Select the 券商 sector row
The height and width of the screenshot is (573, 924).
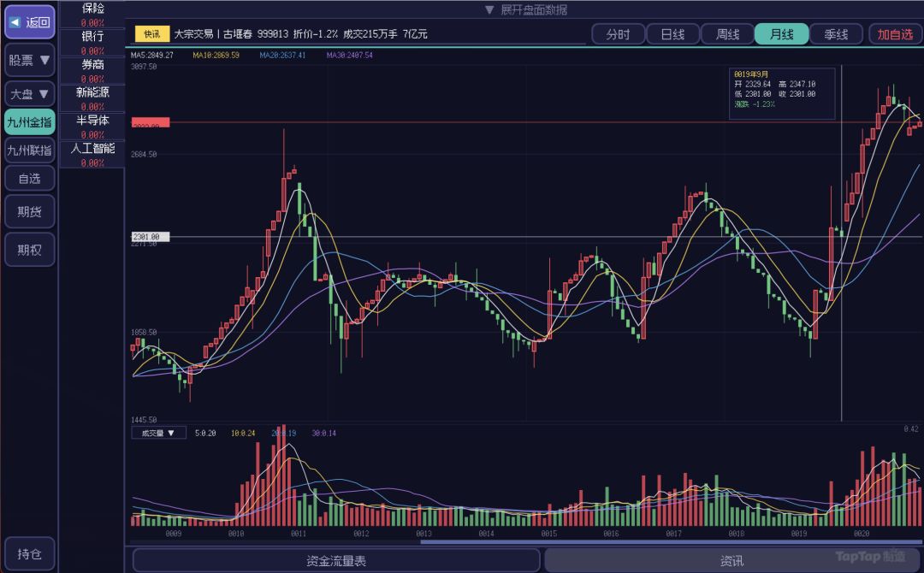click(92, 71)
